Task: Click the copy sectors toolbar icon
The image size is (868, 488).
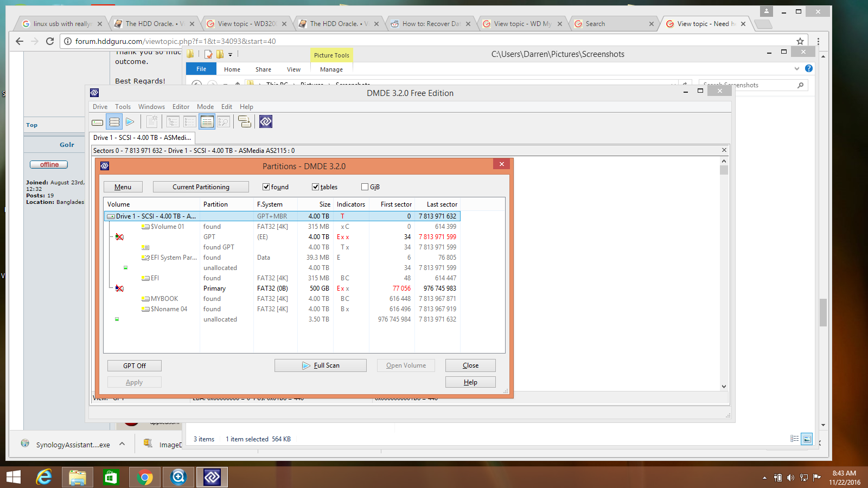Action: [x=245, y=122]
